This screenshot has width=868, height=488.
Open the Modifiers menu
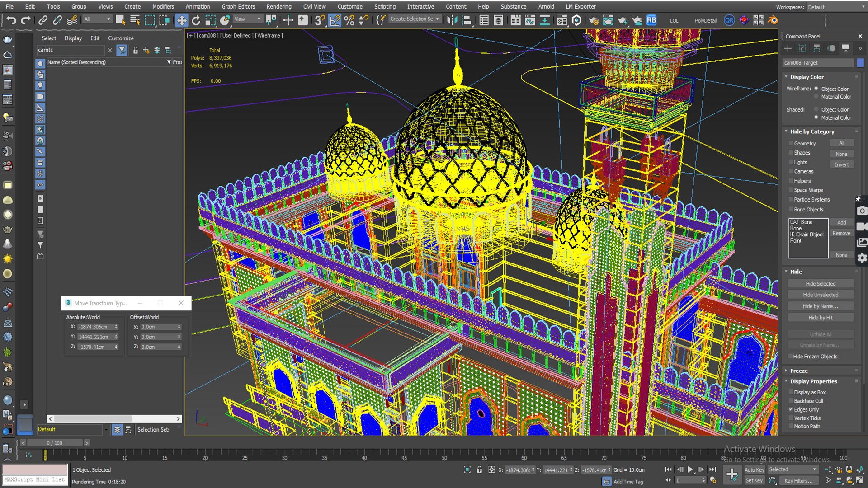(163, 6)
